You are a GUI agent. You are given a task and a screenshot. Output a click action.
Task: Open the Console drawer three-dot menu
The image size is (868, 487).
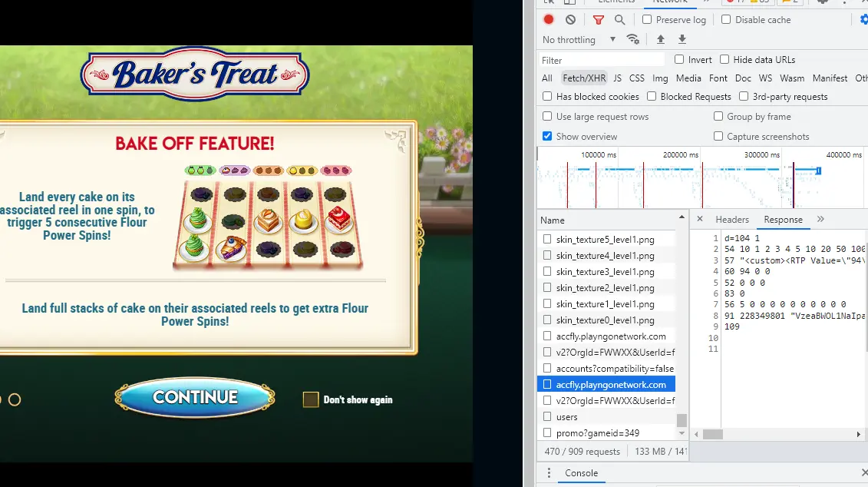pyautogui.click(x=549, y=472)
